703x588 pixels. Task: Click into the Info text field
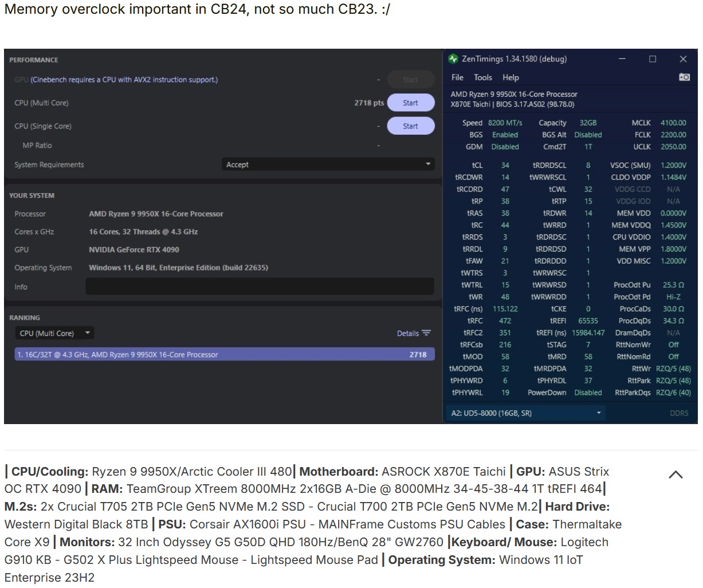coord(260,287)
